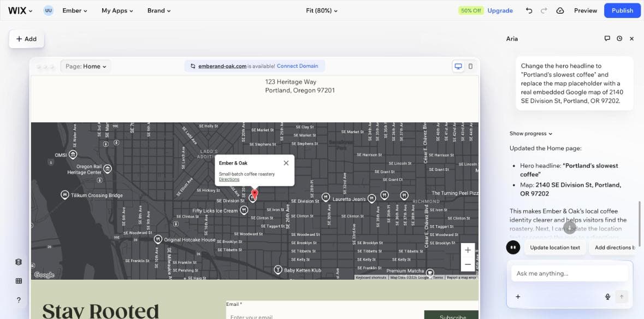The height and width of the screenshot is (319, 644).
Task: Start a new chat in Aria panel
Action: pyautogui.click(x=607, y=39)
